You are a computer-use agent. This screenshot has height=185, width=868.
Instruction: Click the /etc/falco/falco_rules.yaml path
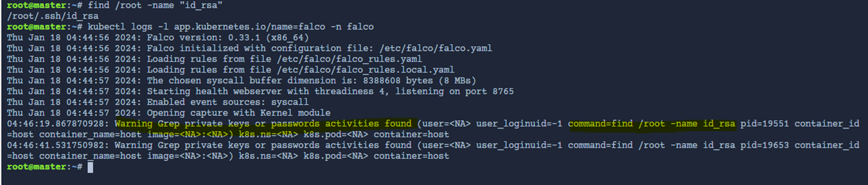[x=349, y=59]
